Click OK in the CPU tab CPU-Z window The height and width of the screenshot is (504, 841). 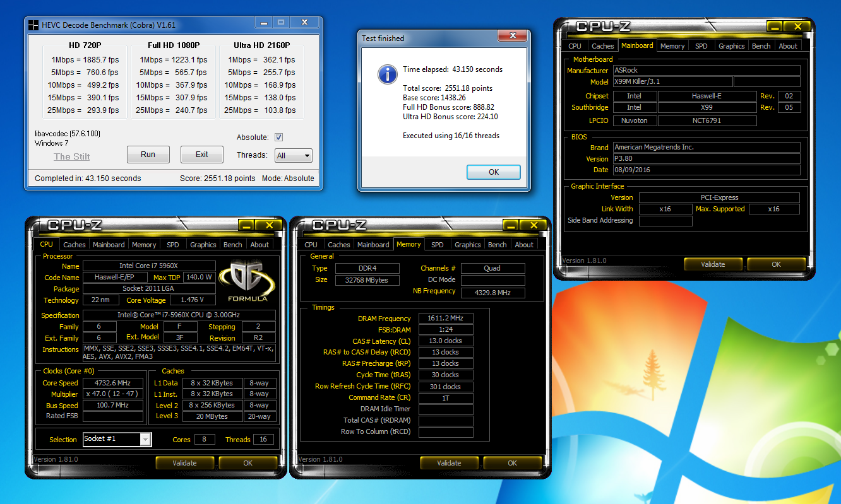pos(248,463)
